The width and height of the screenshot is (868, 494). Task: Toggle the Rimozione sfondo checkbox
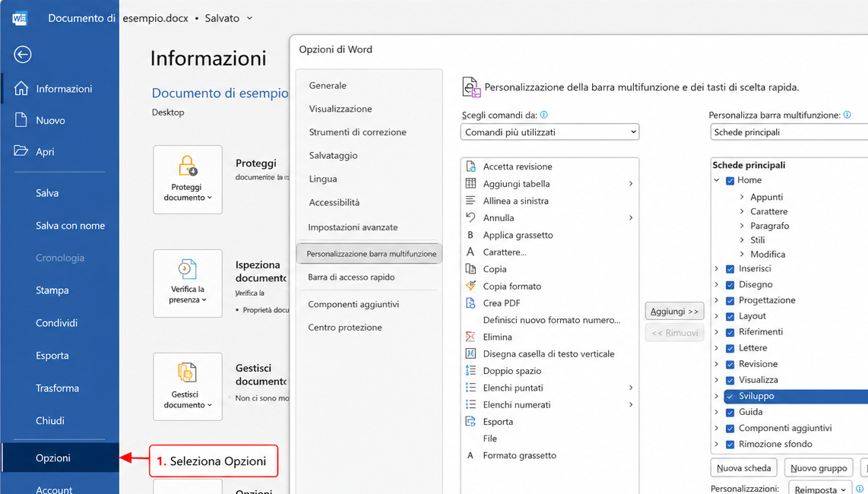pos(730,444)
